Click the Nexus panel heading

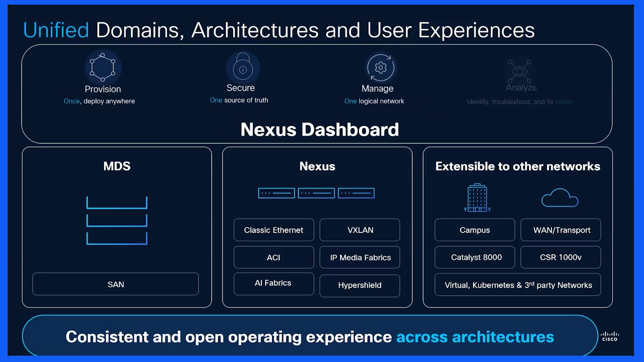[317, 166]
